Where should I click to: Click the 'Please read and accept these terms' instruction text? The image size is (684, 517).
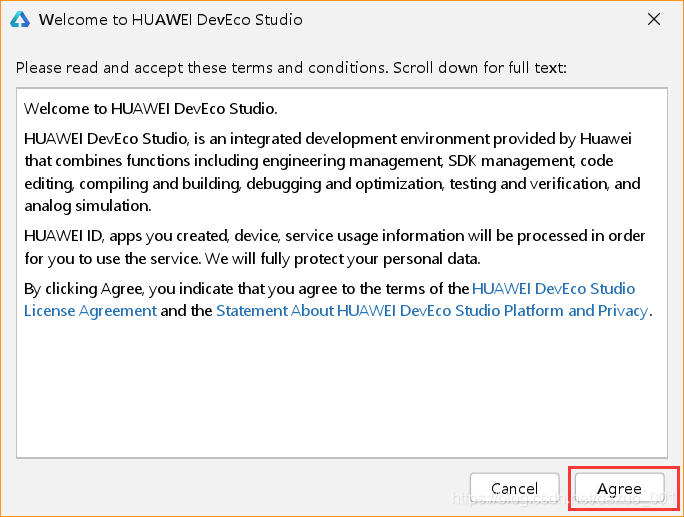[291, 68]
